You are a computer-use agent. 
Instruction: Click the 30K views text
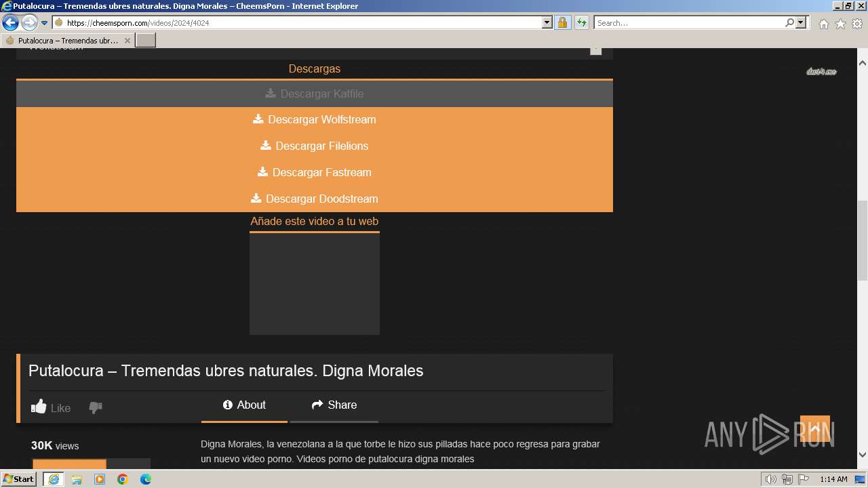[55, 445]
